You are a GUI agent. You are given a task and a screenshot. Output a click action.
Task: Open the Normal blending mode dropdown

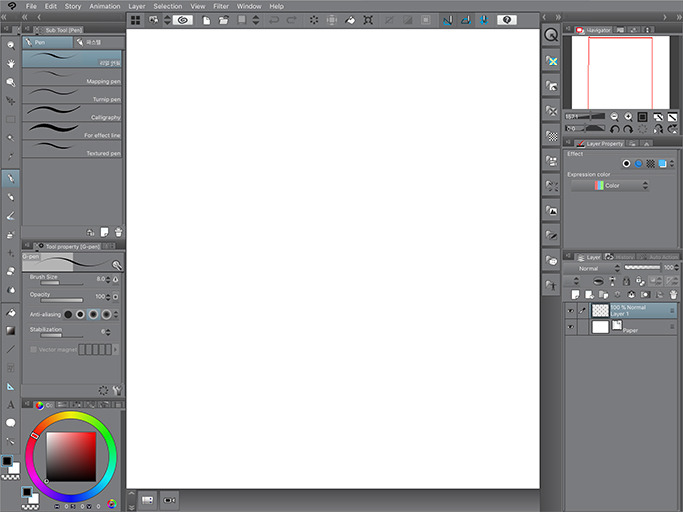[593, 268]
